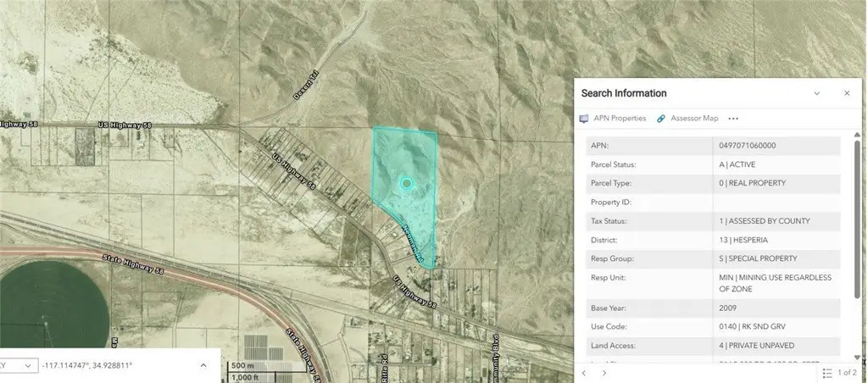Click the circular marker inside the highlighted parcel
868x383 pixels.
pyautogui.click(x=406, y=183)
